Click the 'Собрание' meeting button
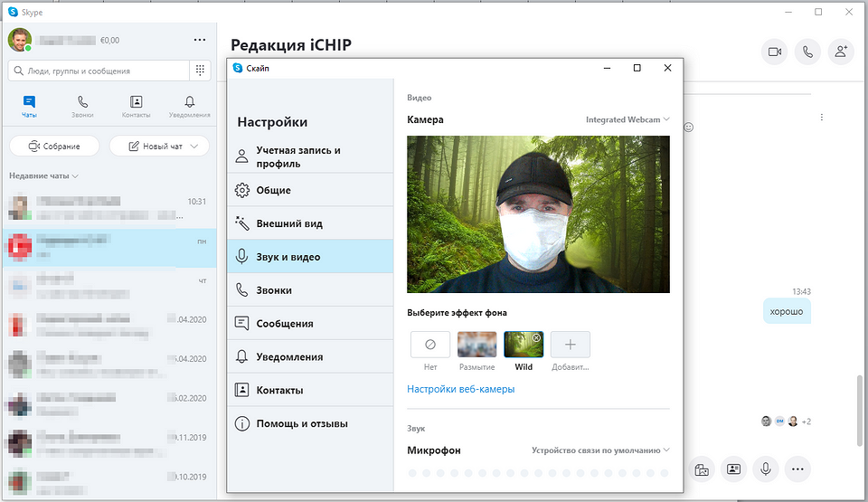Image resolution: width=868 pixels, height=502 pixels. pyautogui.click(x=54, y=146)
